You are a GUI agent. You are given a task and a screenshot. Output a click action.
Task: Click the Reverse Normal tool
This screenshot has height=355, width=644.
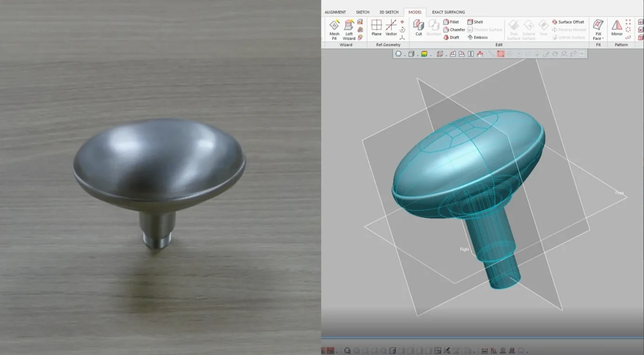(x=568, y=30)
